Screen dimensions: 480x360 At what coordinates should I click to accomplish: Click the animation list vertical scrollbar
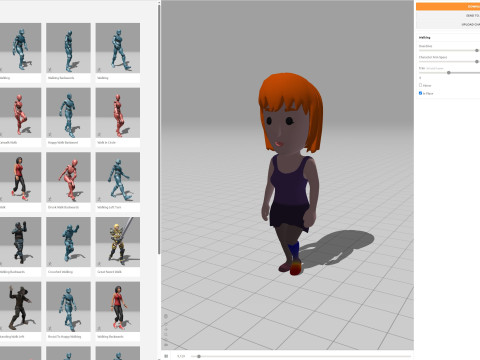click(x=159, y=128)
